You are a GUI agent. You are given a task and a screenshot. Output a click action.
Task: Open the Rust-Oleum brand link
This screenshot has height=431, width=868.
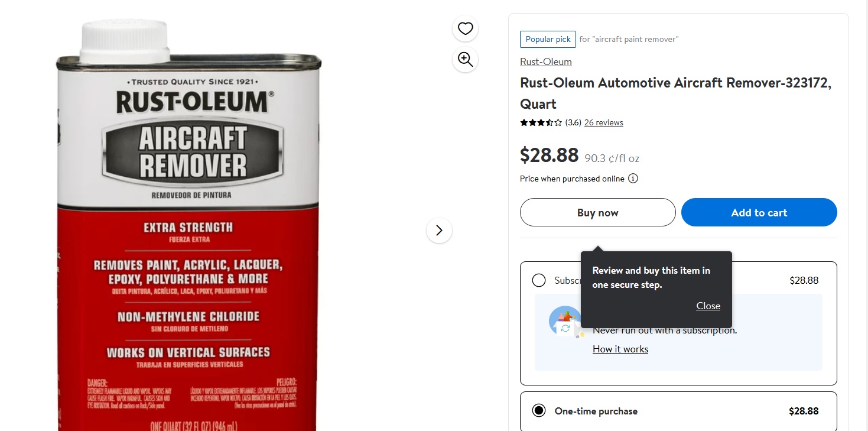click(545, 62)
